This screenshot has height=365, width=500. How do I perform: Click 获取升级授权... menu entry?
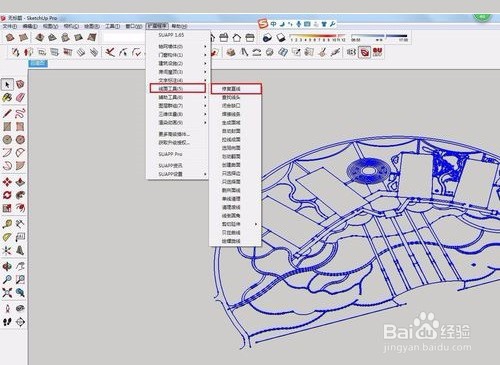tap(174, 142)
